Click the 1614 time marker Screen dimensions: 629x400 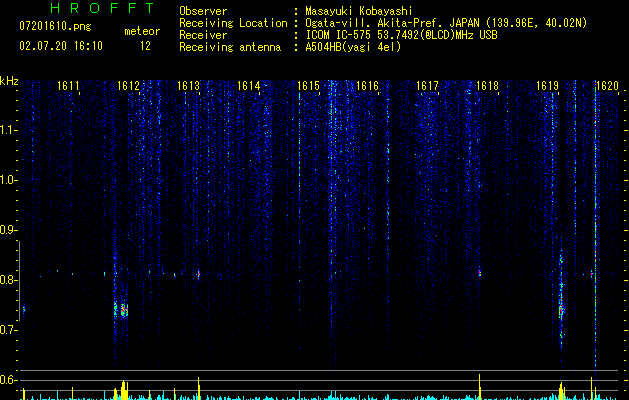pyautogui.click(x=248, y=85)
